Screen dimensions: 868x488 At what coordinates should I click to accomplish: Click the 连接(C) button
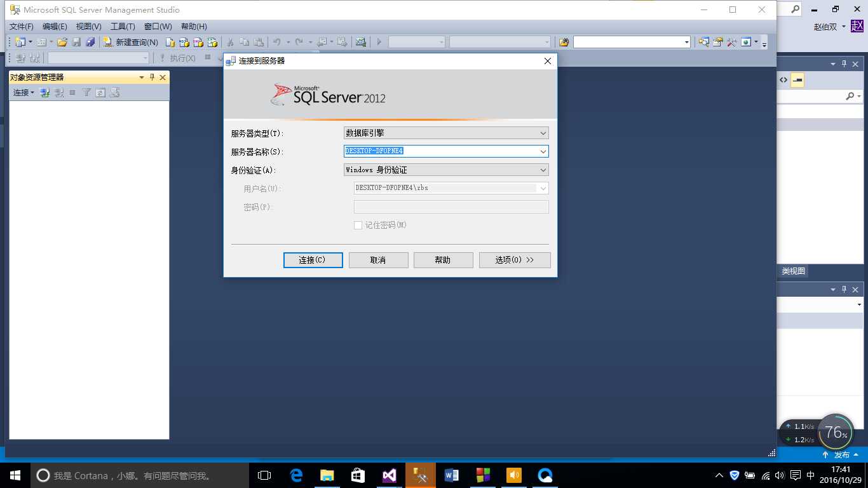coord(313,260)
